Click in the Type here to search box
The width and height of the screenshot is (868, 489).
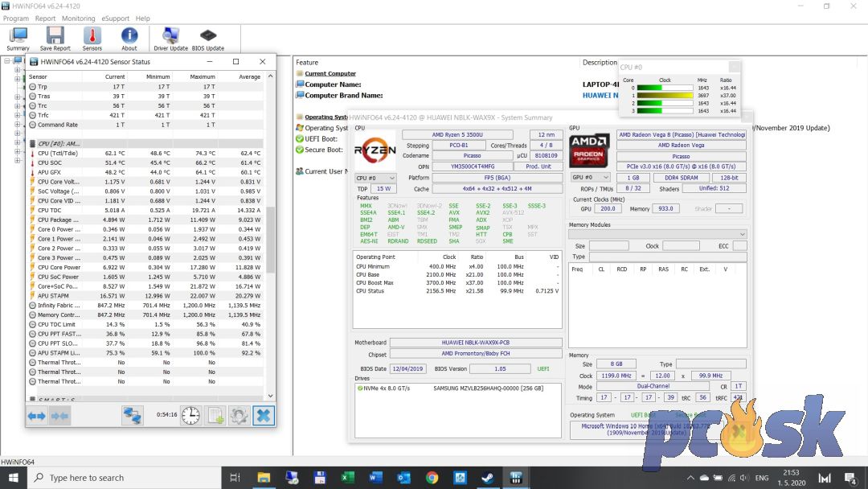tap(125, 478)
